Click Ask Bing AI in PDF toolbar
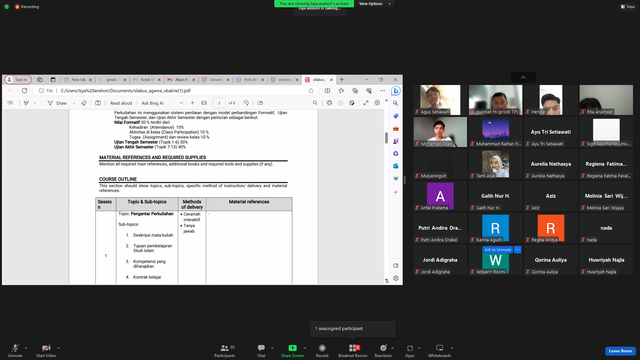 point(152,103)
